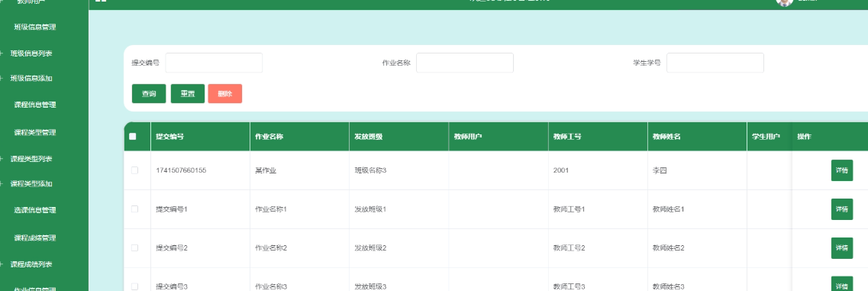
Task: Select the checkbox for 提交编号1 row
Action: pyautogui.click(x=134, y=209)
